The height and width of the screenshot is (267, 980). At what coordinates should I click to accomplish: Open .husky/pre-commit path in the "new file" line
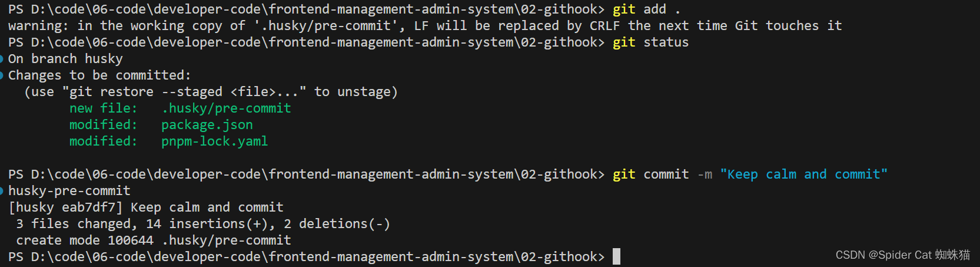point(226,108)
